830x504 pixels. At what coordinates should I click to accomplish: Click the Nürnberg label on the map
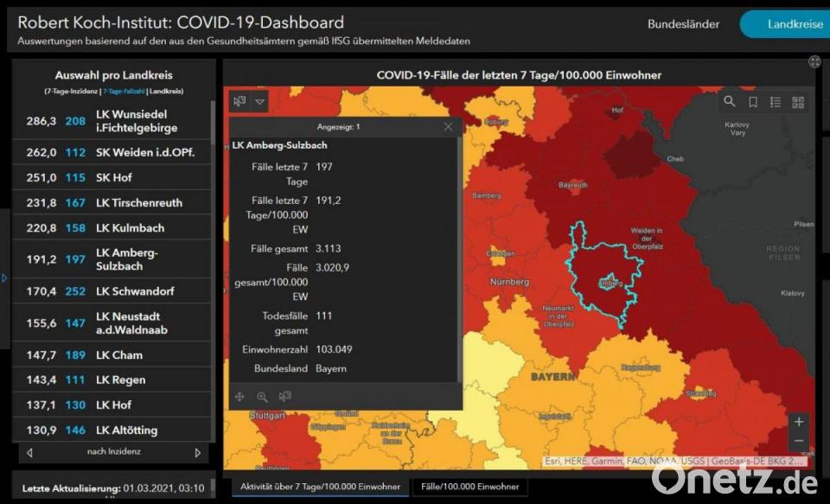[510, 282]
